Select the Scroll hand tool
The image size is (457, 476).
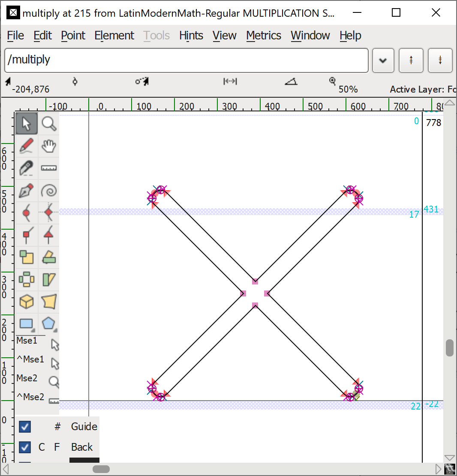coord(49,146)
